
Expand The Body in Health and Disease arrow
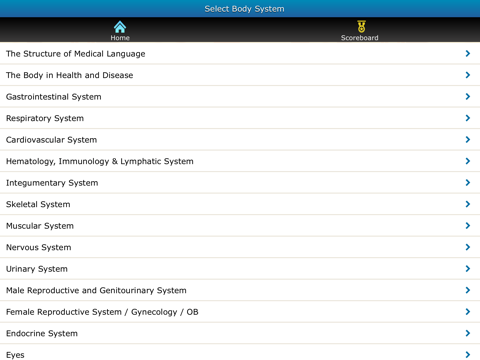[x=468, y=75]
